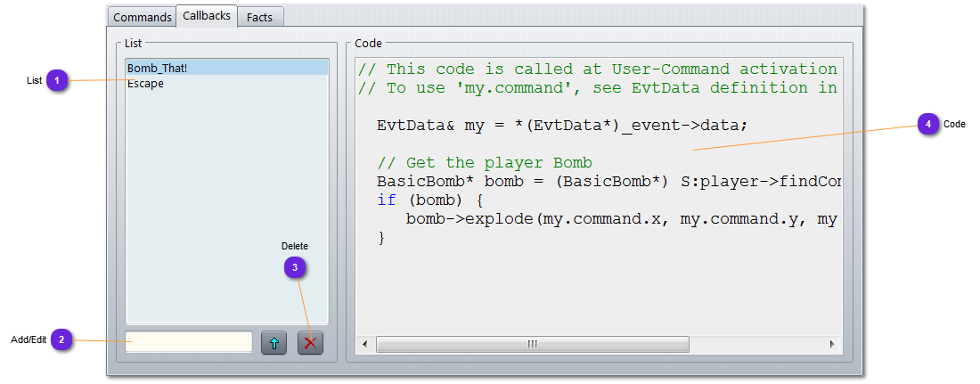The image size is (980, 384).
Task: Open the Facts tab
Action: point(260,17)
